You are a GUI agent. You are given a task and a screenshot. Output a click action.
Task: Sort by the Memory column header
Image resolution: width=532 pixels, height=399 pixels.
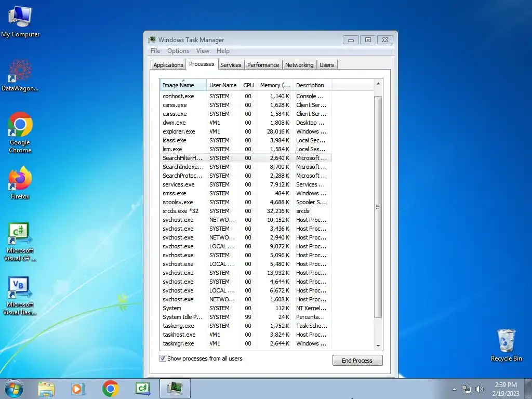click(275, 85)
